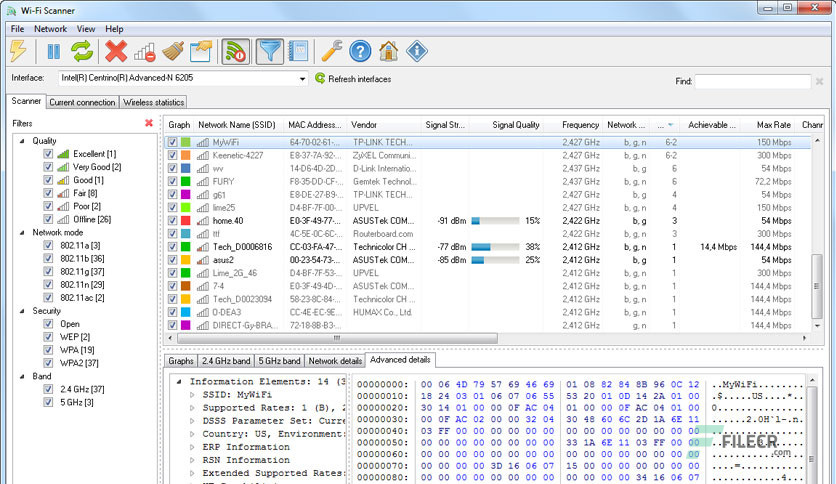836x484 pixels.
Task: Click the network list horizontal scrollbar
Action: [337, 338]
